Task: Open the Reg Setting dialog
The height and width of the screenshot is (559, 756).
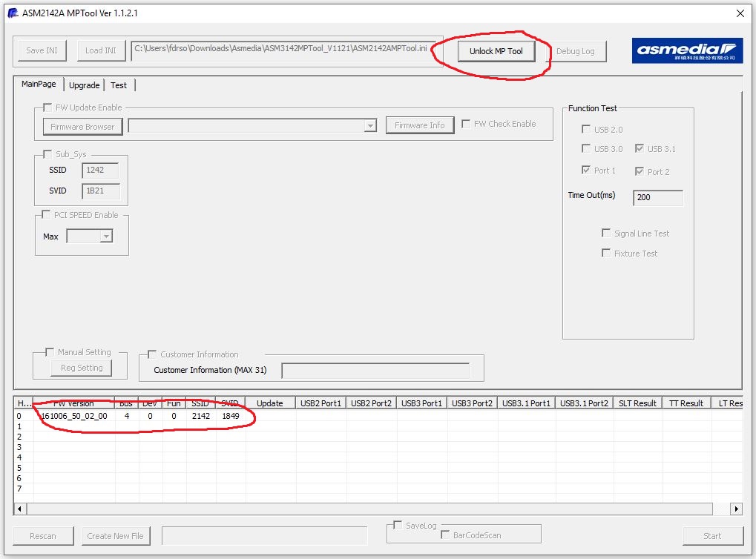Action: tap(82, 368)
